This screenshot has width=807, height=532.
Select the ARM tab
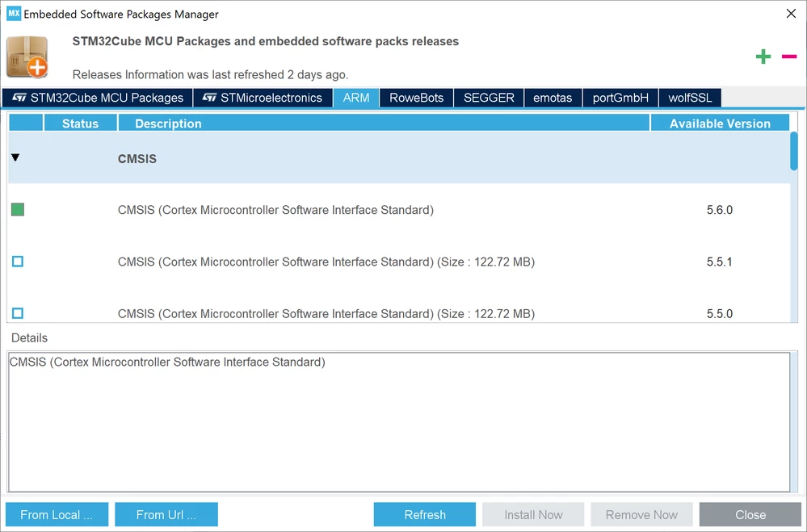356,98
